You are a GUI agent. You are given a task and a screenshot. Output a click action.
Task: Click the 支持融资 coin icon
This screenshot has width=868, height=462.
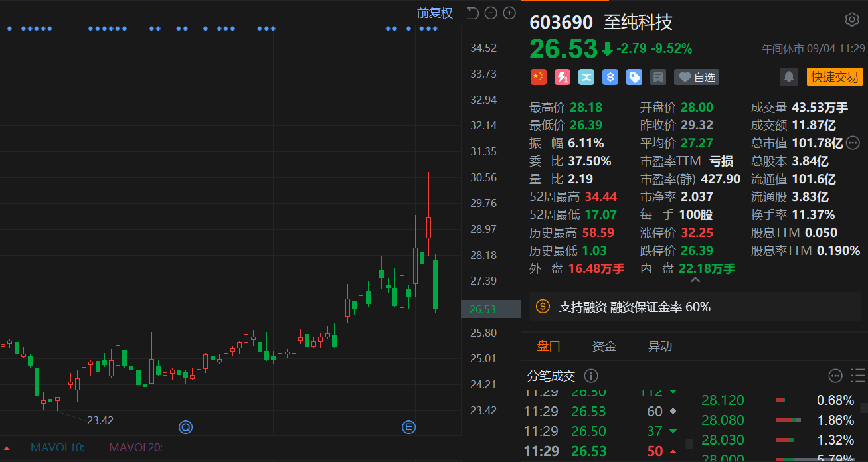point(543,307)
